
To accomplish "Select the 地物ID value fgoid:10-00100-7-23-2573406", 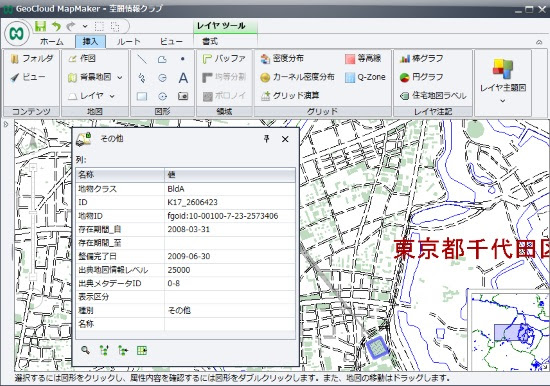I will [223, 216].
